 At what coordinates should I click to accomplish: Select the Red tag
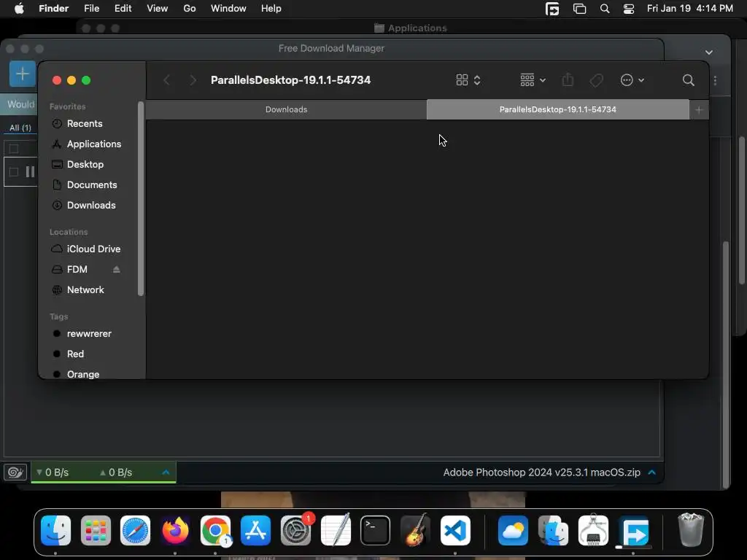[x=75, y=355]
